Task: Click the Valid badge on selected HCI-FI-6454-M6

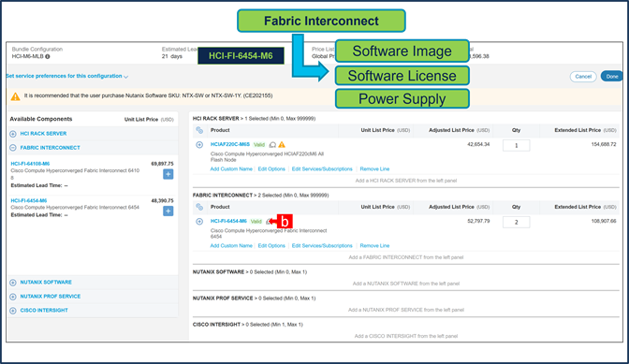Action: tap(256, 221)
